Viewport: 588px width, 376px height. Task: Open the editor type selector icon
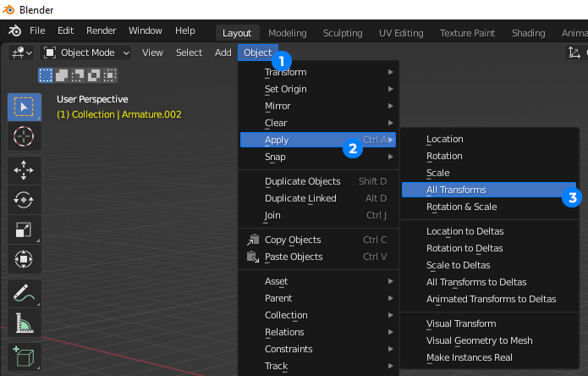pyautogui.click(x=21, y=53)
